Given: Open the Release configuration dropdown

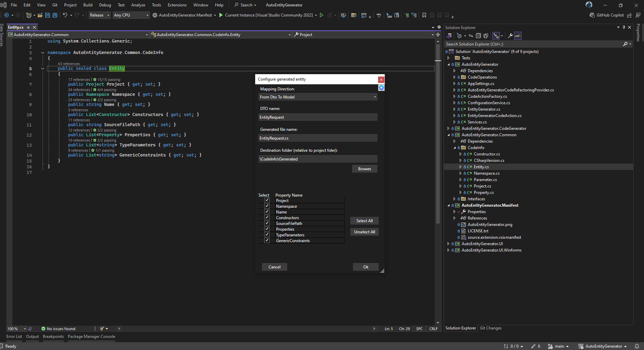Looking at the screenshot, I should (100, 15).
